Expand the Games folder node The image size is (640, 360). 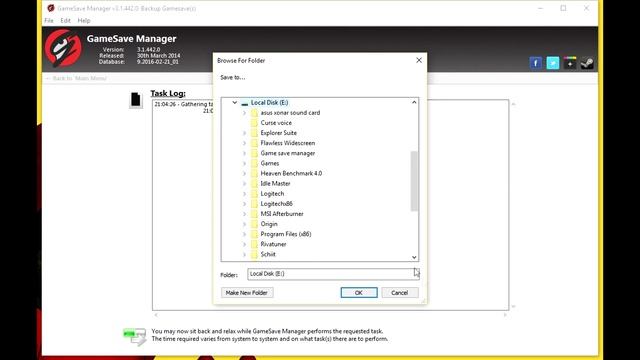[x=244, y=163]
